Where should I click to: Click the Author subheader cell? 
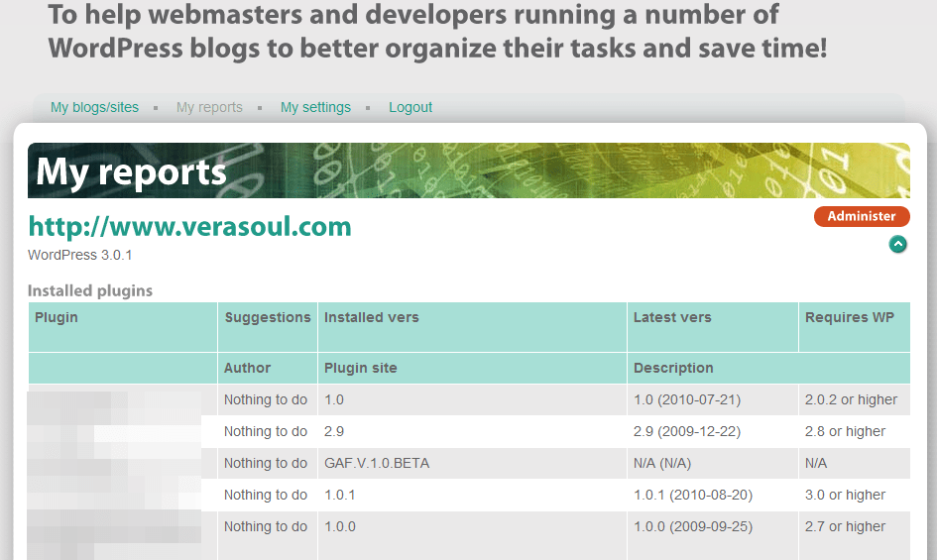coord(247,368)
